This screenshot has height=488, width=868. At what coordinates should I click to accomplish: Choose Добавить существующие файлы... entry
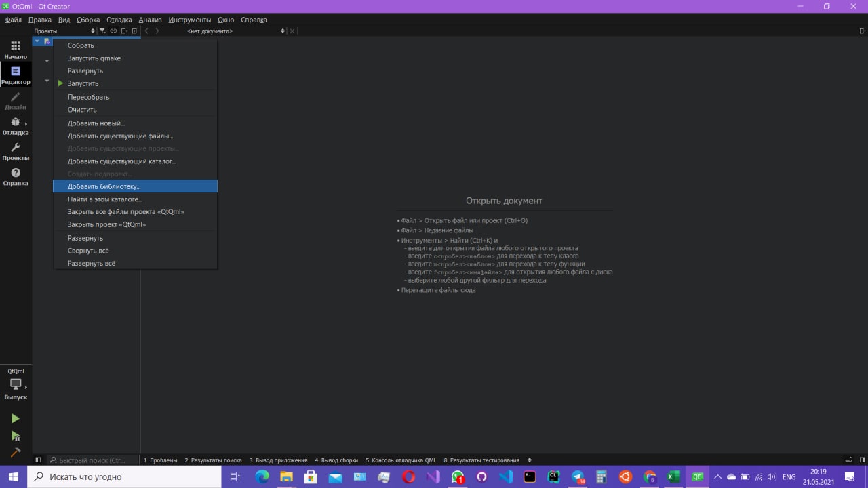coord(135,136)
